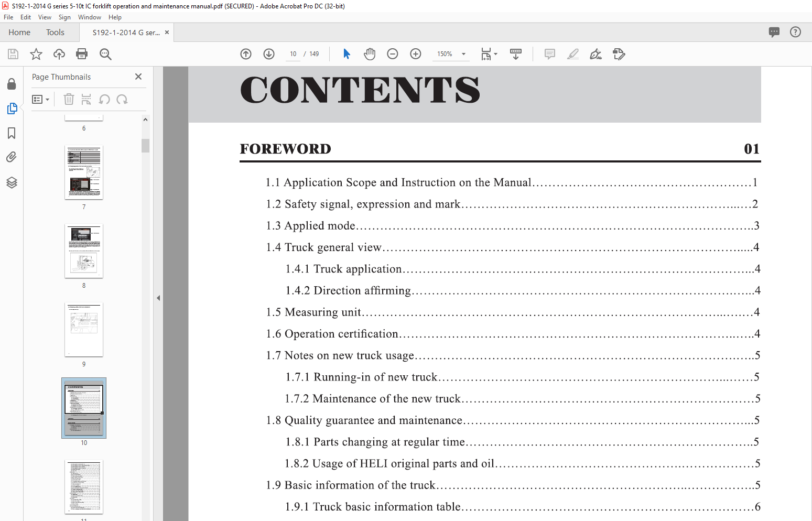Viewport: 812px width, 521px height.
Task: Zoom out with minus icon
Action: (x=393, y=54)
